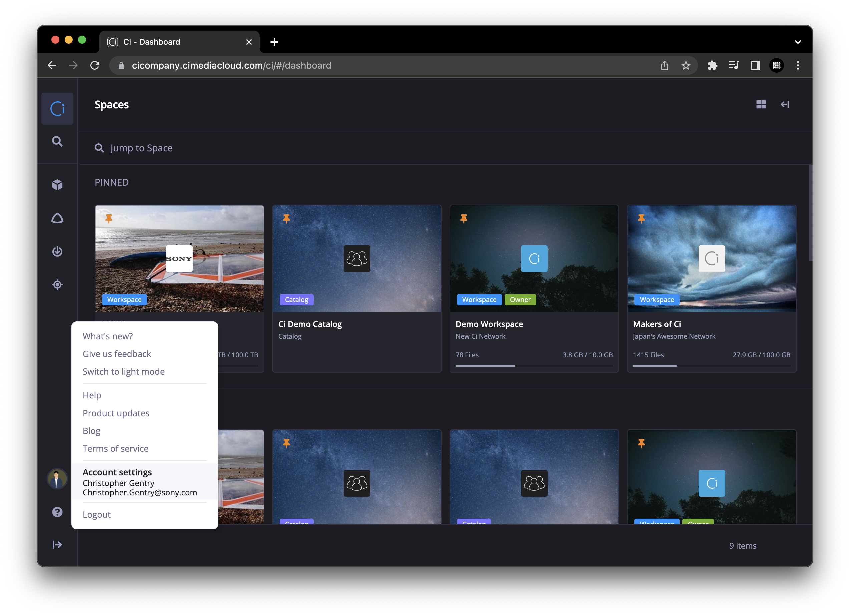Open the help question mark icon
The image size is (850, 616).
click(x=57, y=512)
